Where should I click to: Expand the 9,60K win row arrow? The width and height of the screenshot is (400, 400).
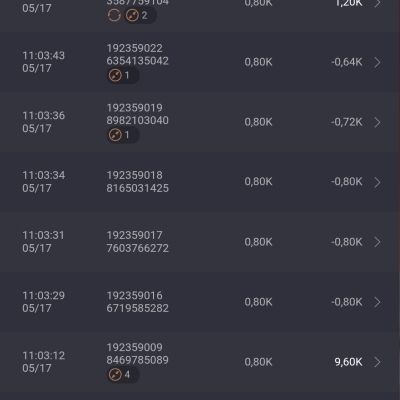[x=377, y=362]
